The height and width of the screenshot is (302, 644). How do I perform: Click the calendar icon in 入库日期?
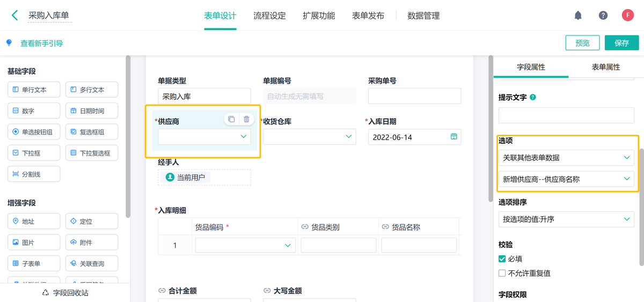point(454,137)
